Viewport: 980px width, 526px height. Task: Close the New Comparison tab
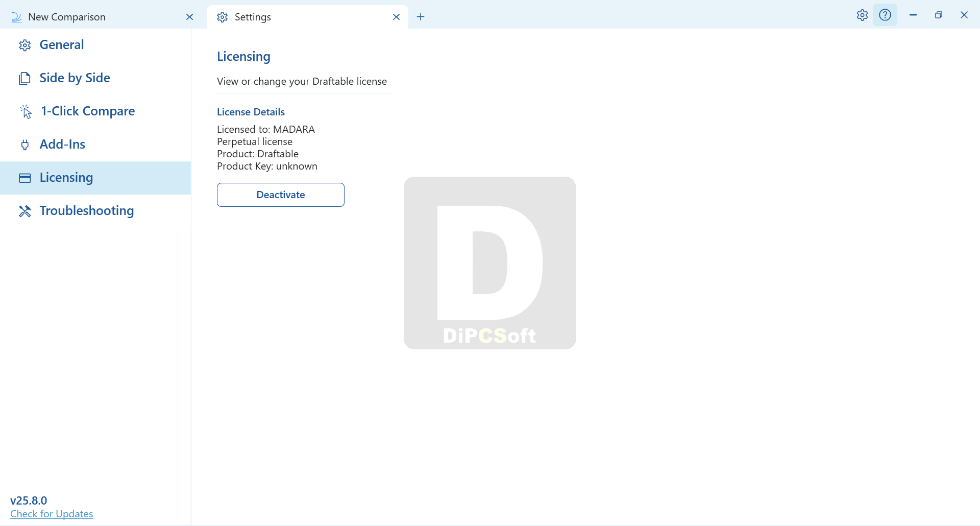click(x=190, y=17)
